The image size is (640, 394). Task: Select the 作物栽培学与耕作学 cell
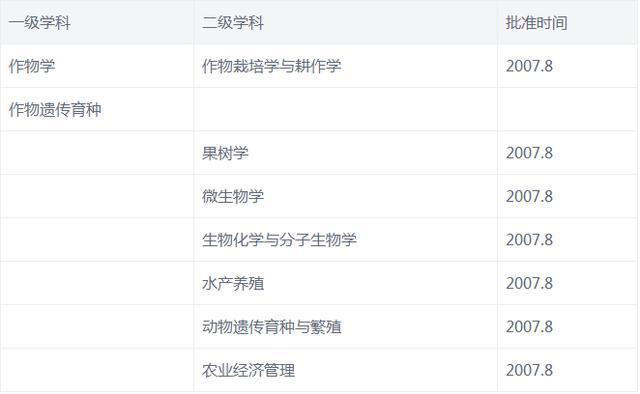click(x=346, y=66)
